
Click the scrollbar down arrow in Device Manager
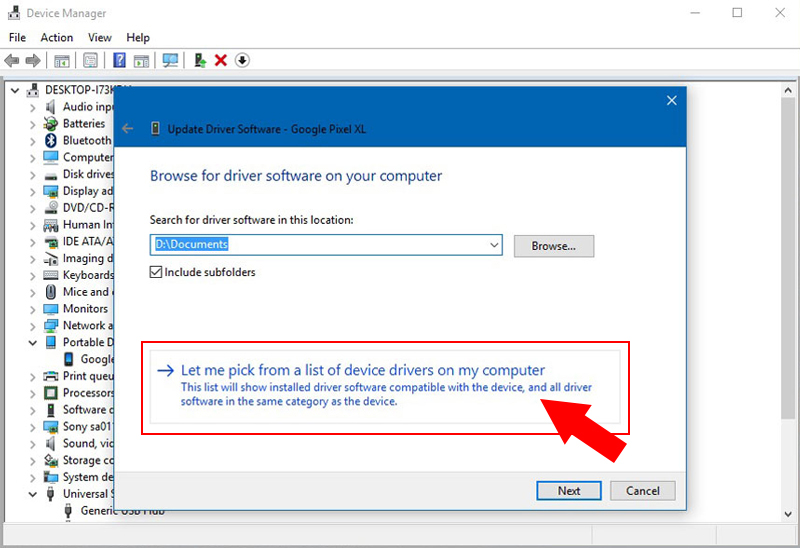point(788,514)
